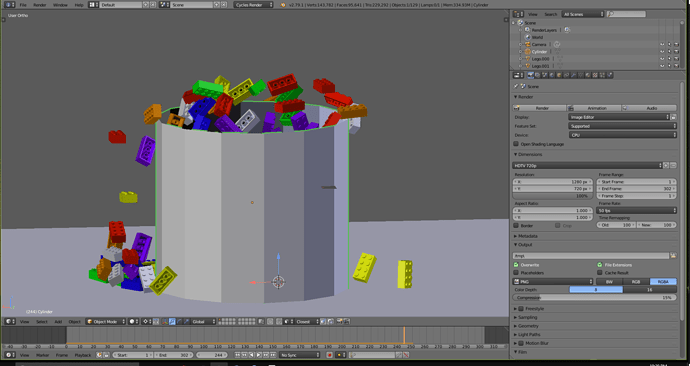Screen dimensions: 690x366
Task: Enable the Motion Blur panel checkbox
Action: click(521, 343)
